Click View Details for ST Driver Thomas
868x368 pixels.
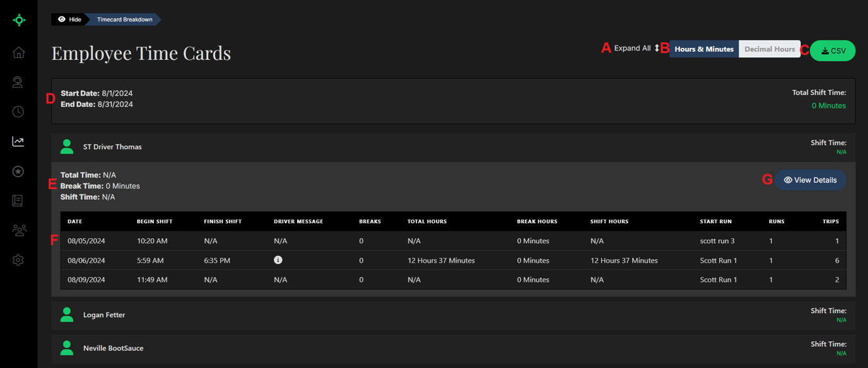point(810,180)
